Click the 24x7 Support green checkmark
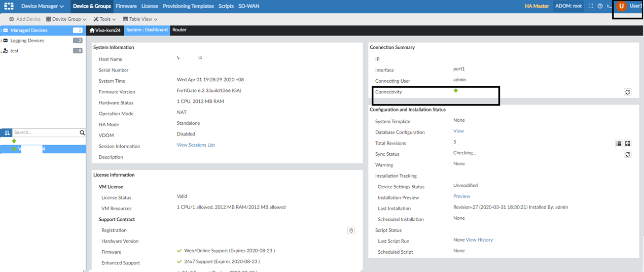Screen dimensions: 644x272 tap(179, 262)
